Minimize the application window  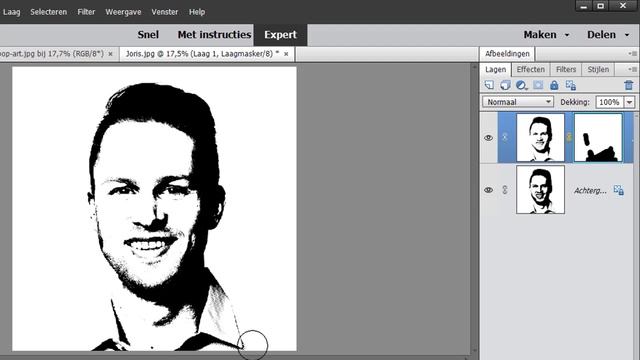pyautogui.click(x=584, y=6)
